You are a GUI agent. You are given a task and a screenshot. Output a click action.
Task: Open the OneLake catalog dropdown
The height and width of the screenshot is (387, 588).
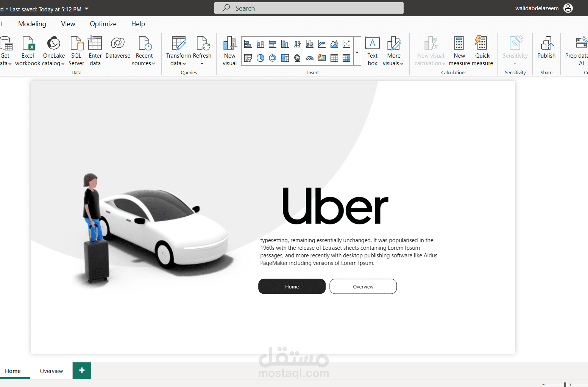coord(63,64)
